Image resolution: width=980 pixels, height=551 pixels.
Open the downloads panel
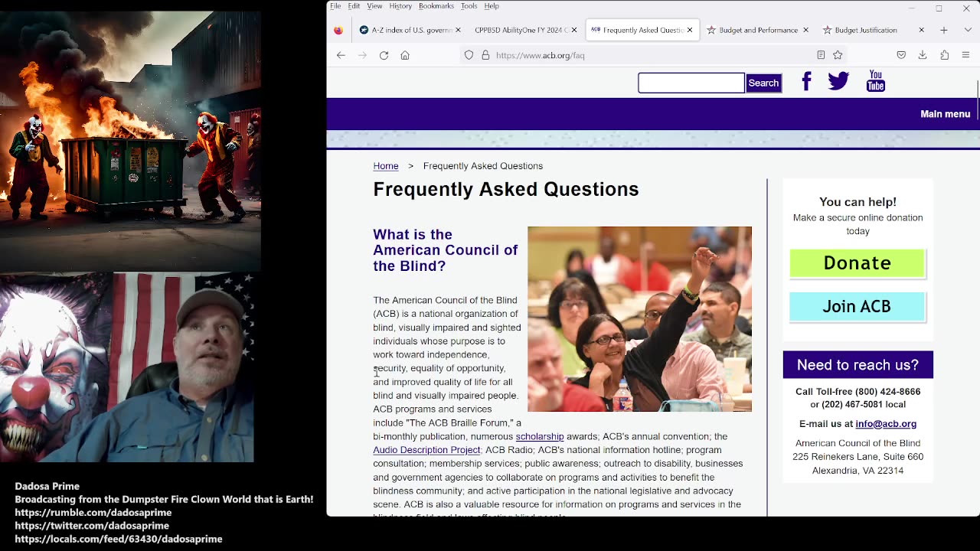tap(923, 55)
